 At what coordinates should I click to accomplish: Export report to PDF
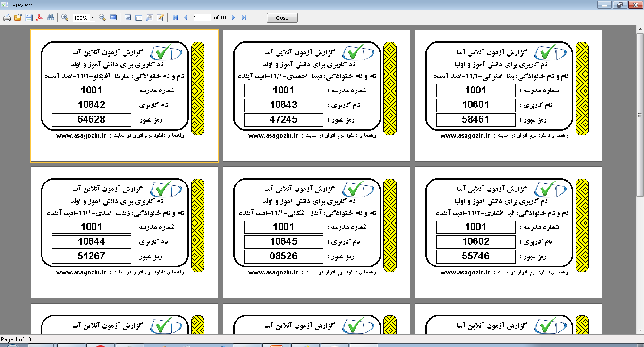click(x=40, y=17)
